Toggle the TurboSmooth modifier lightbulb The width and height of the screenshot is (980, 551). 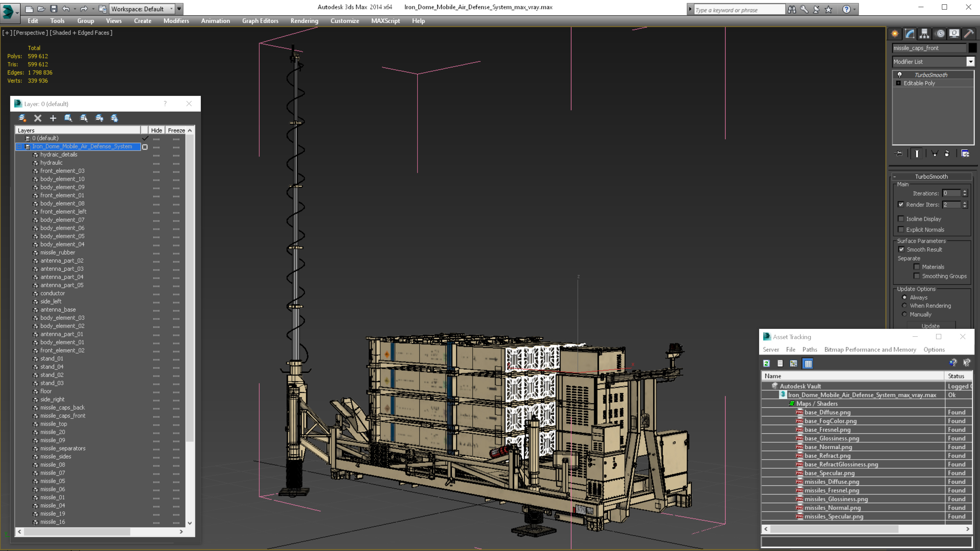[x=899, y=75]
